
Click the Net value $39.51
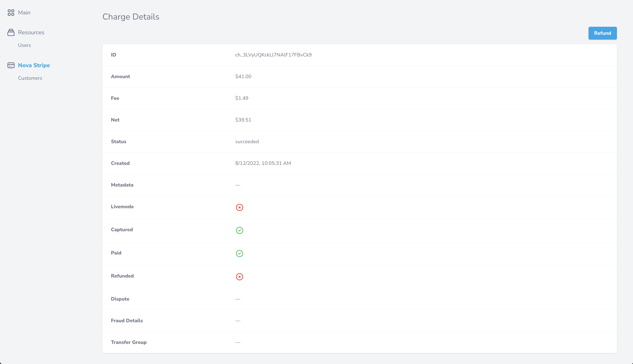click(x=243, y=120)
